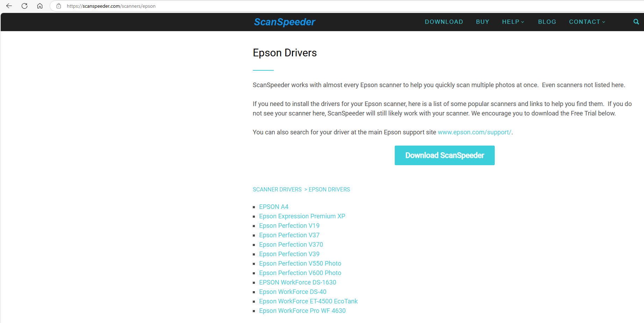Open the browser home page icon

pos(40,6)
